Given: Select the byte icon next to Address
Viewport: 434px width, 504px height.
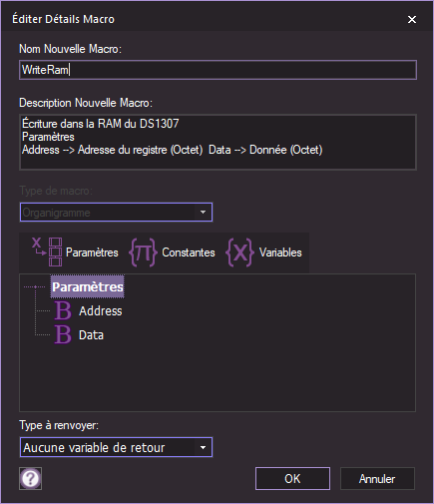Looking at the screenshot, I should (63, 310).
